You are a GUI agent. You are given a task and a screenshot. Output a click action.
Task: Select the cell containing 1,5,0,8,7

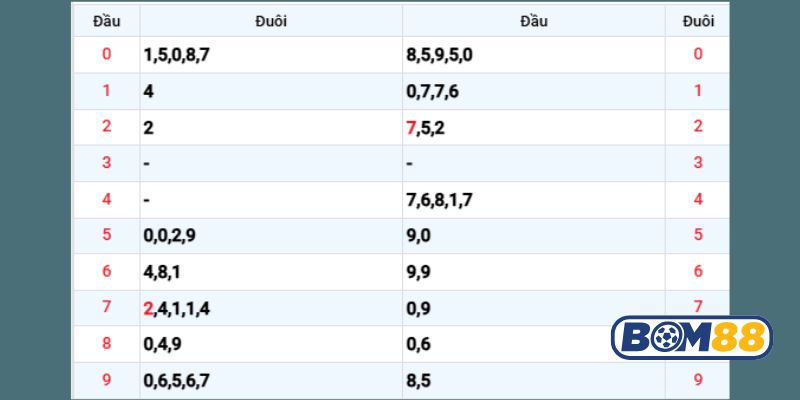coord(176,54)
